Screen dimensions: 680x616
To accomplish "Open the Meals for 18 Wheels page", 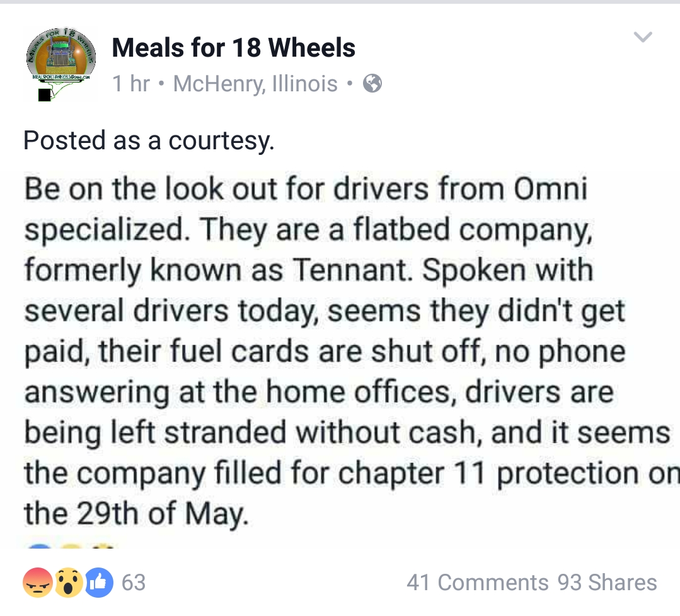I will pos(233,48).
